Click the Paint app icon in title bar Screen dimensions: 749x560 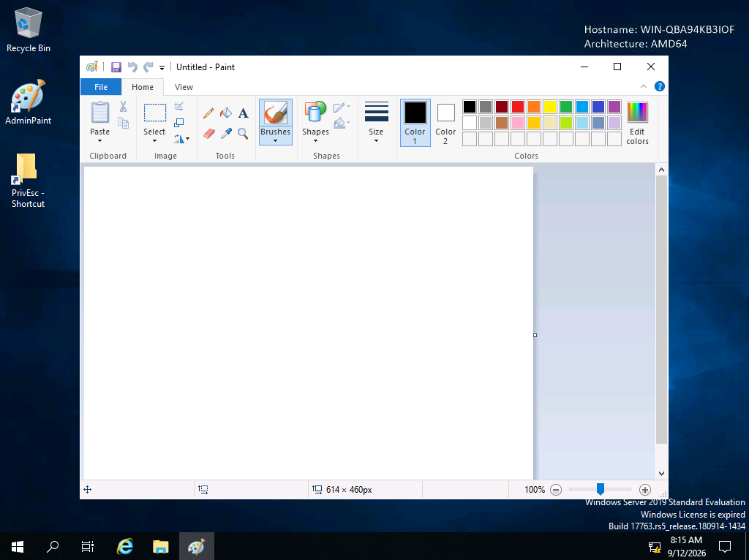[x=91, y=67]
